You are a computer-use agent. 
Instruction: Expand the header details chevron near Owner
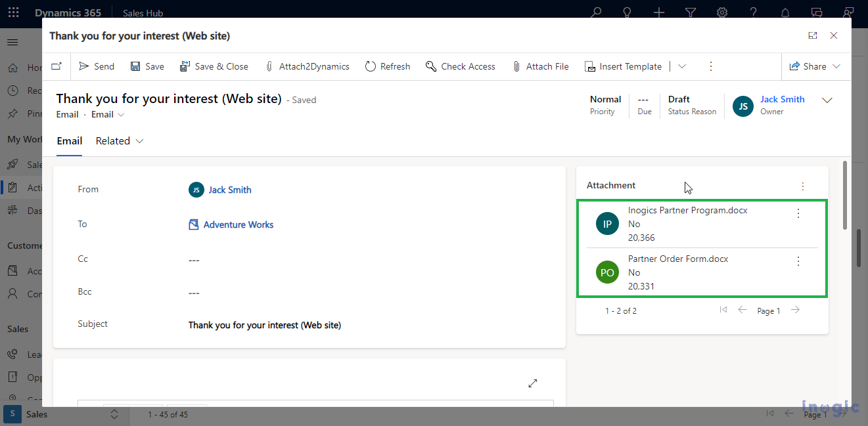[827, 100]
